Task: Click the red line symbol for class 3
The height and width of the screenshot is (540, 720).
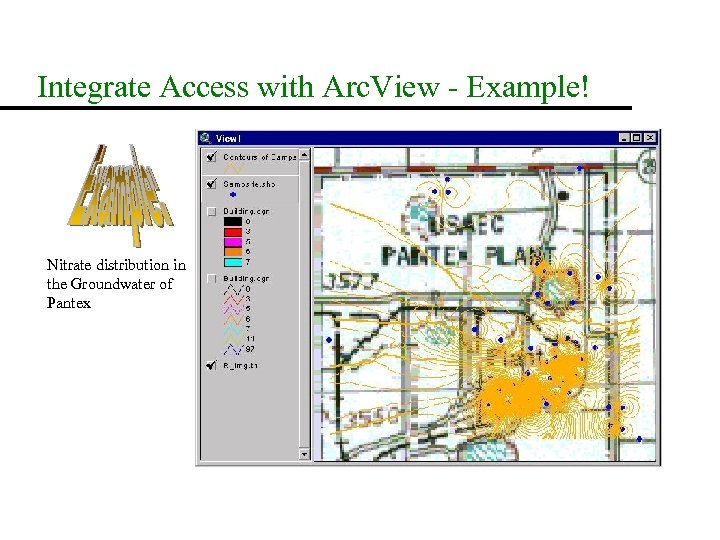Action: 233,299
